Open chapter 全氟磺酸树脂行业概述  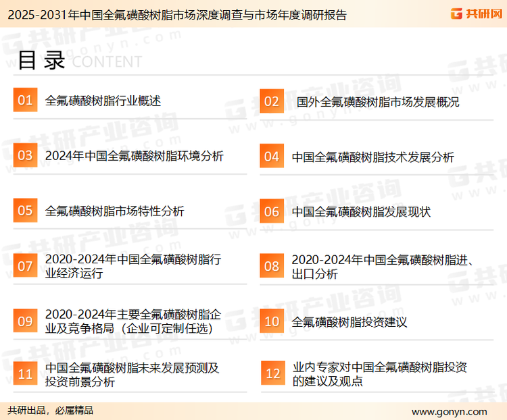pos(103,101)
